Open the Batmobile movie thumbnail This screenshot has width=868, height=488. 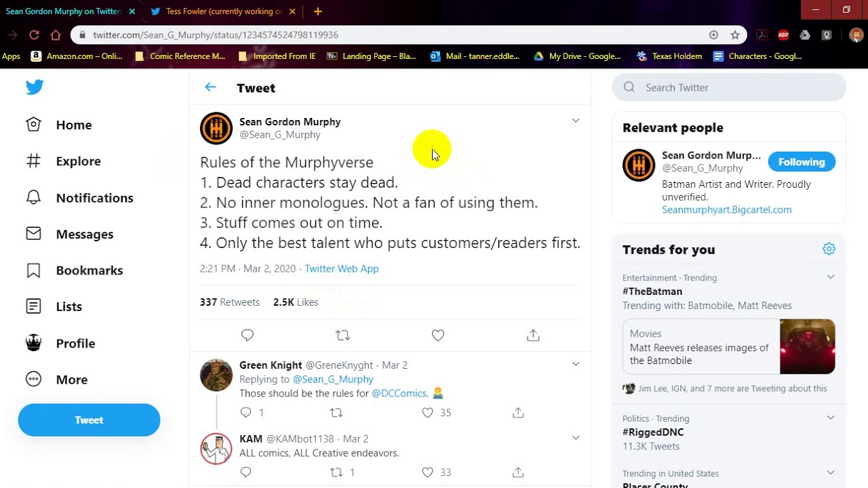807,346
